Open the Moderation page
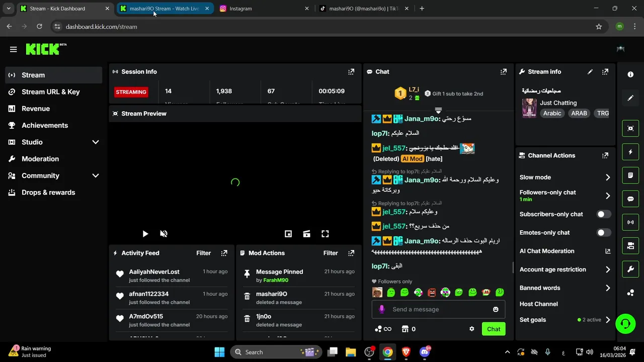644x362 pixels. tap(53, 159)
